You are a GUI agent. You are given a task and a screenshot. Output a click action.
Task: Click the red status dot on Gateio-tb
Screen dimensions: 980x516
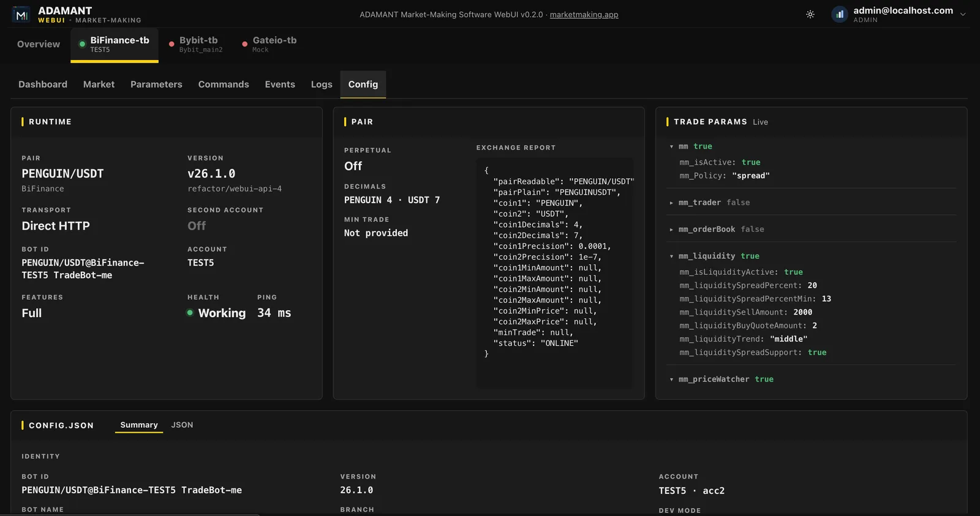[245, 44]
